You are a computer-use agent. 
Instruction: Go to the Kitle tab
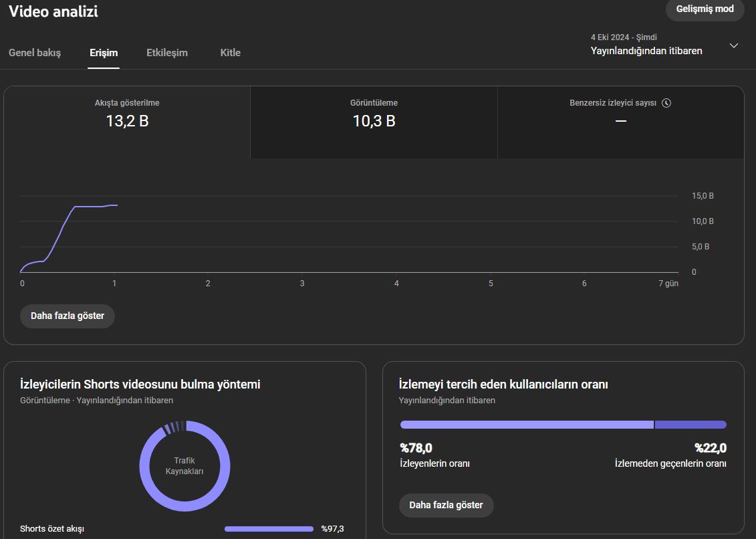coord(231,53)
